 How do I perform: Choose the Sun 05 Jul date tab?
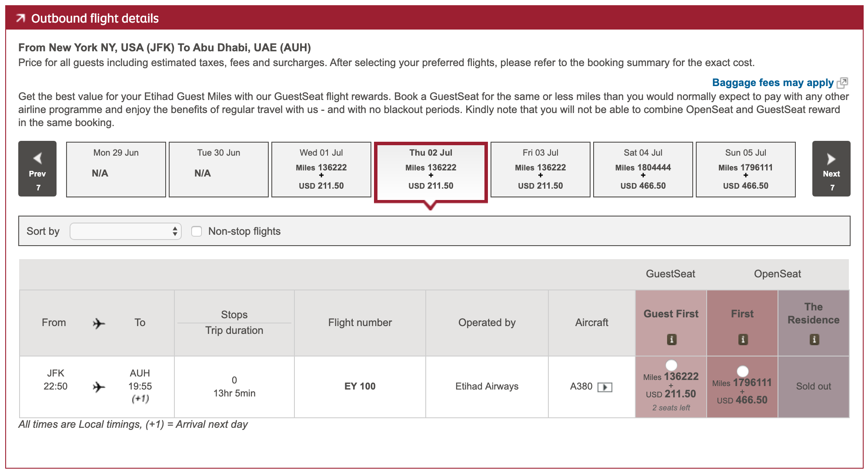tap(745, 170)
